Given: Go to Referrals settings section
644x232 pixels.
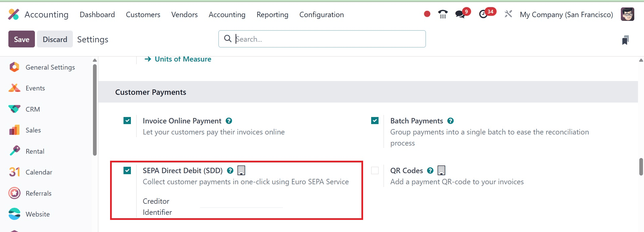Looking at the screenshot, I should coord(39,193).
